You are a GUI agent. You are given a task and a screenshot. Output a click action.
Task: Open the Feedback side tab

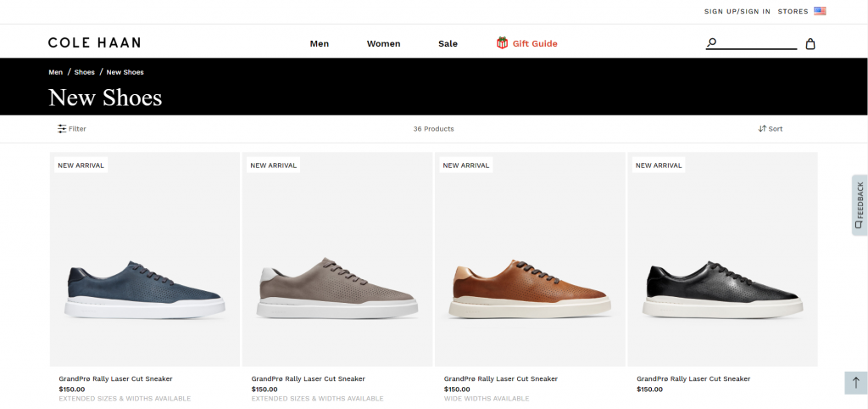pos(860,205)
